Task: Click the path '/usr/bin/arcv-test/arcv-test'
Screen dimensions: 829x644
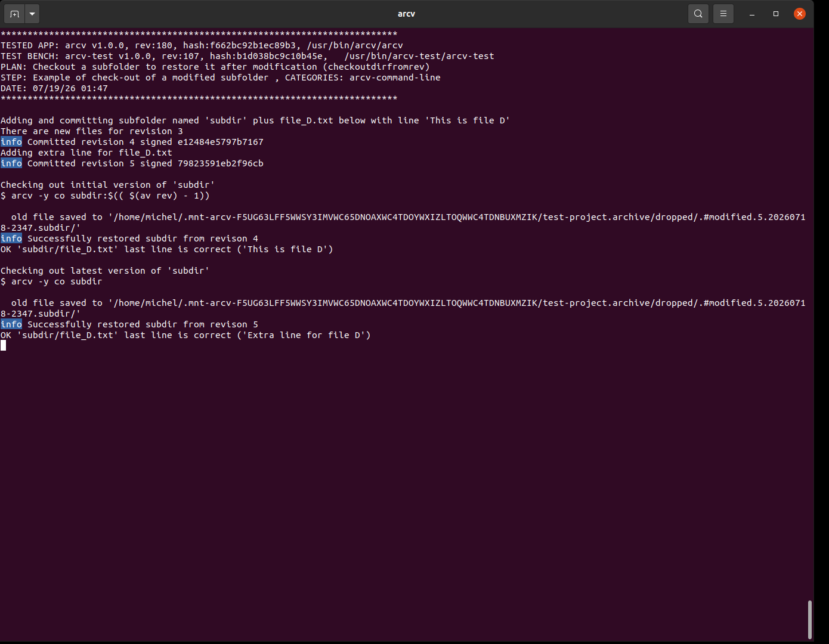Action: pos(419,56)
